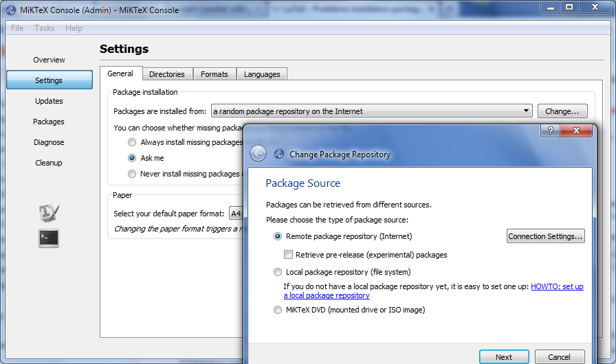Click the back arrow in the dialog
The height and width of the screenshot is (364, 616).
click(258, 154)
